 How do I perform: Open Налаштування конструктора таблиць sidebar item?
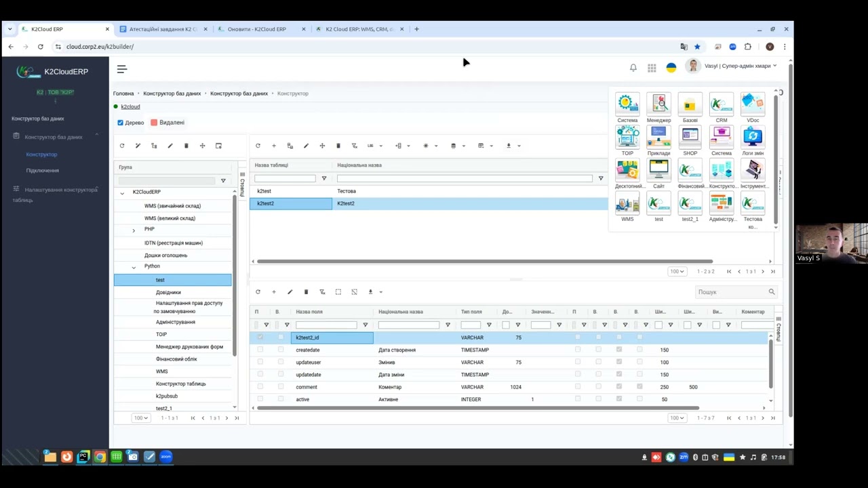pyautogui.click(x=54, y=195)
